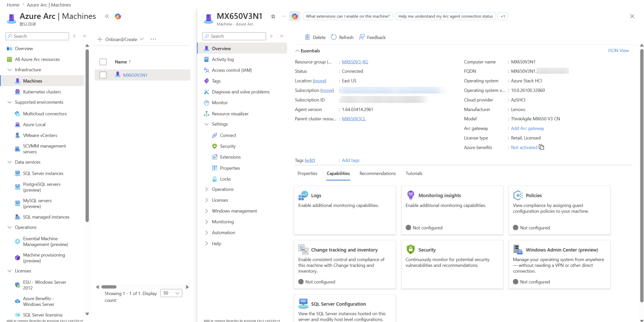Open the MX650V3N1 machine in list
This screenshot has width=644, height=322.
pos(135,75)
